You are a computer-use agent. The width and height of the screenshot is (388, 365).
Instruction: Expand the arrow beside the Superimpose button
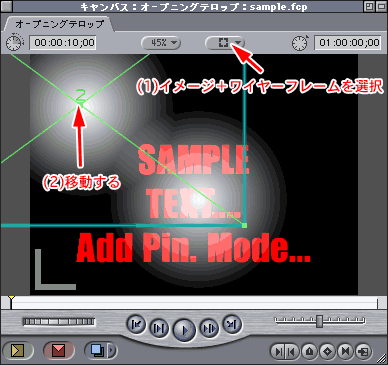pyautogui.click(x=112, y=350)
